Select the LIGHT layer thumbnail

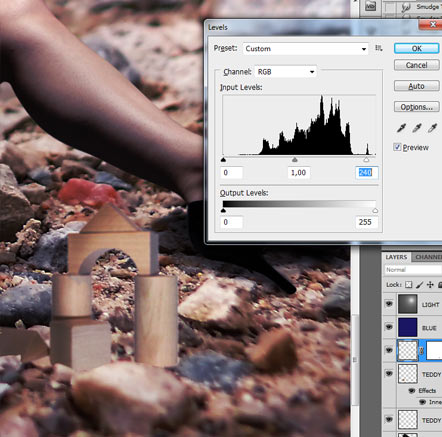[x=407, y=304]
